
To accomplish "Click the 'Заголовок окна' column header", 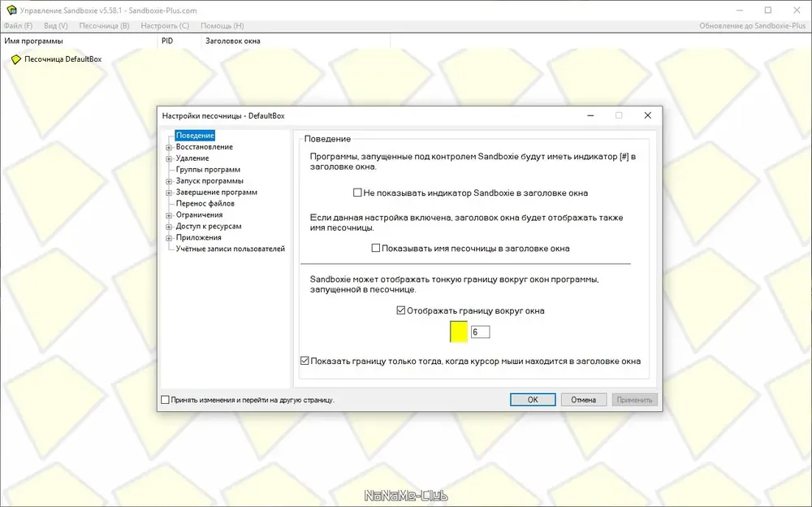I will (296, 41).
